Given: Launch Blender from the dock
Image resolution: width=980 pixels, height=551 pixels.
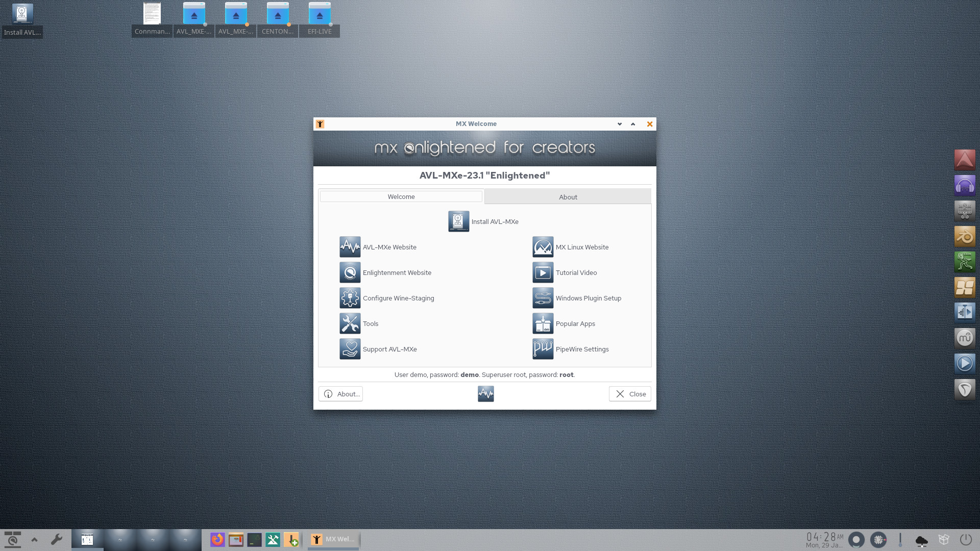Looking at the screenshot, I should click(965, 236).
